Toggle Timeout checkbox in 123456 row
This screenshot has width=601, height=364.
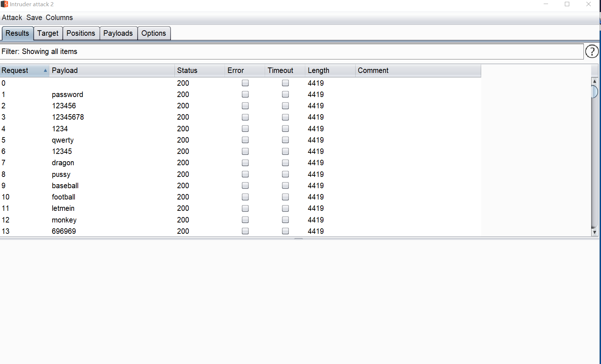[286, 106]
